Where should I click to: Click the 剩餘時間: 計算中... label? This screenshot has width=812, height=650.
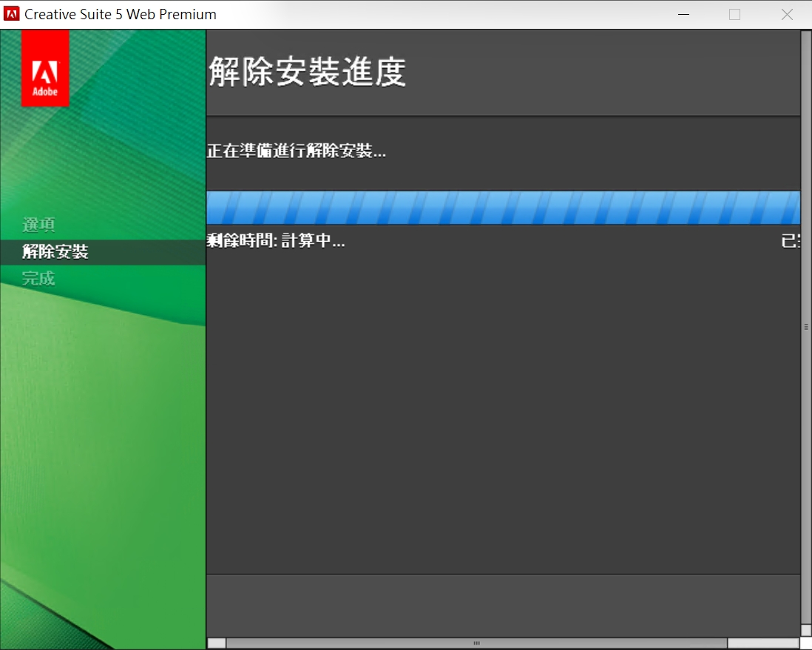[x=276, y=241]
